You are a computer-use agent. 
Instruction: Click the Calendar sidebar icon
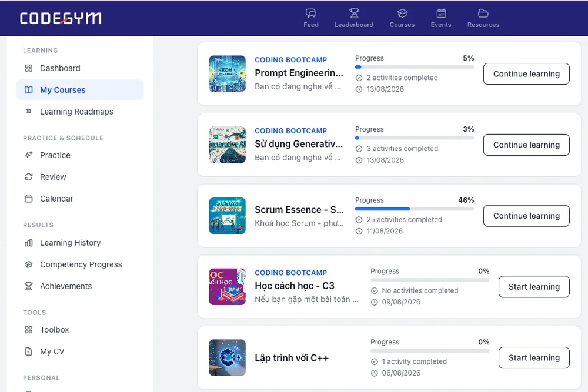tap(28, 199)
